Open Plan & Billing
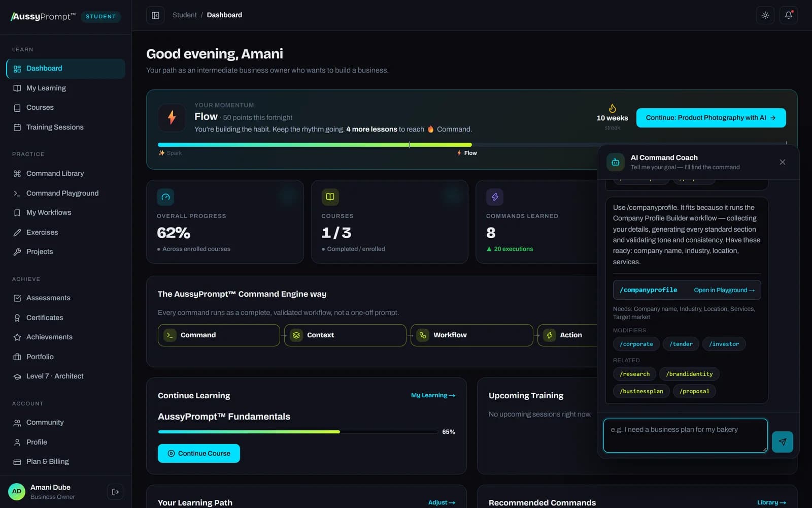812x508 pixels. coord(66,462)
